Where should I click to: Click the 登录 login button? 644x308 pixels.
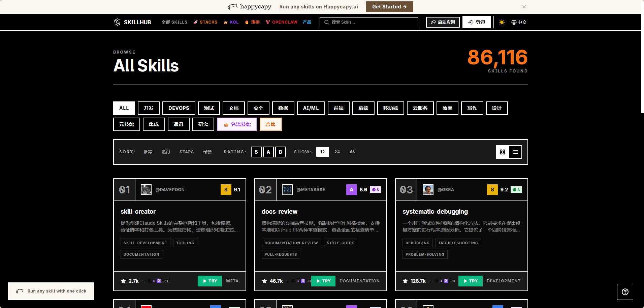coord(477,22)
